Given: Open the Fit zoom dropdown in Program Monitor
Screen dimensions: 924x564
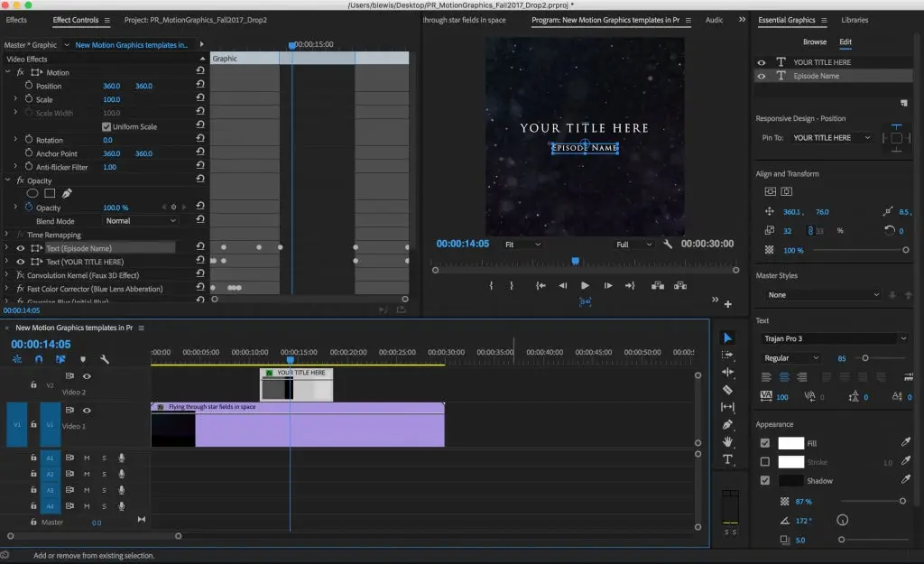Looking at the screenshot, I should 524,243.
